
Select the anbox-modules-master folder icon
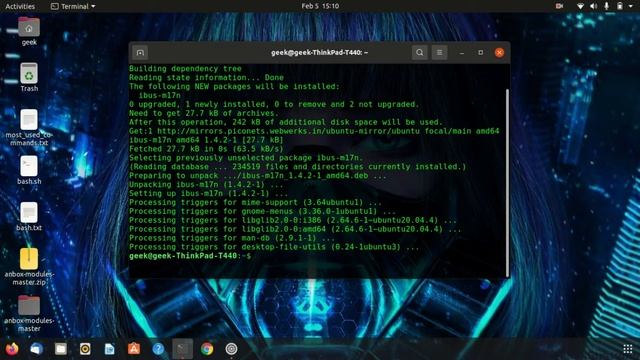[x=29, y=313]
